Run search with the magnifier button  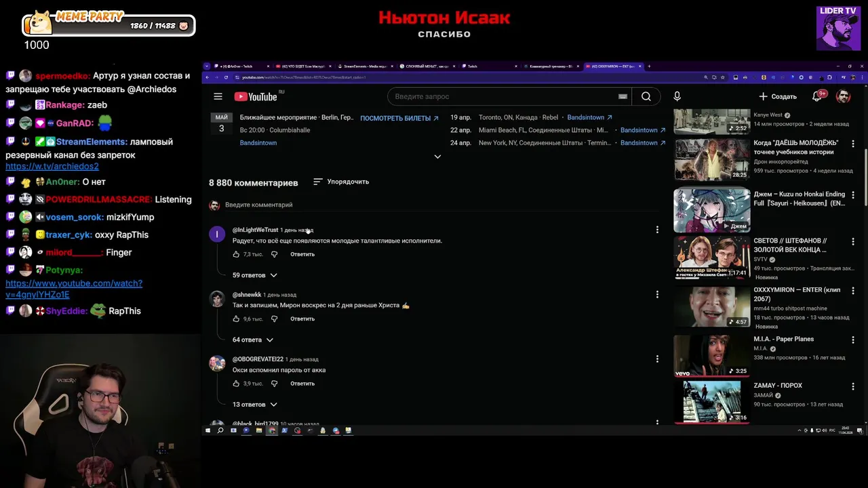tap(646, 96)
